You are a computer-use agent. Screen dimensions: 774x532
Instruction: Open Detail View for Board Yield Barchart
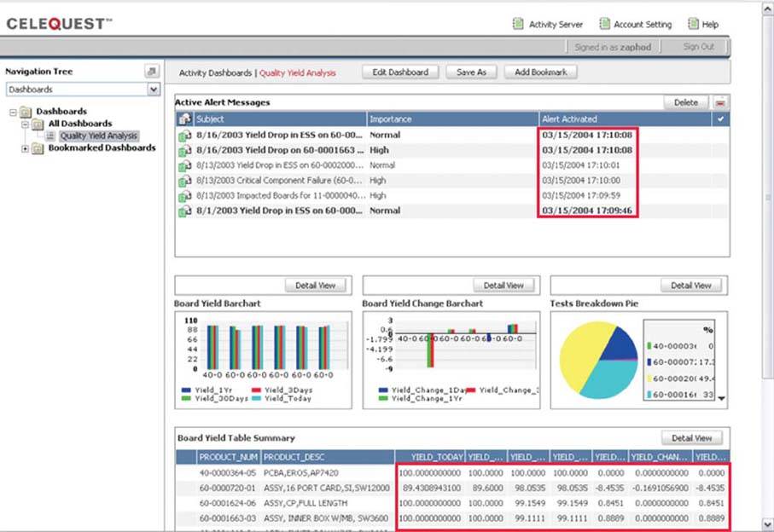(315, 286)
